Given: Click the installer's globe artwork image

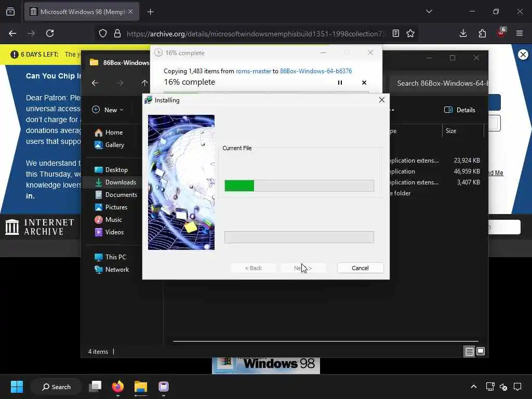Looking at the screenshot, I should point(181,182).
